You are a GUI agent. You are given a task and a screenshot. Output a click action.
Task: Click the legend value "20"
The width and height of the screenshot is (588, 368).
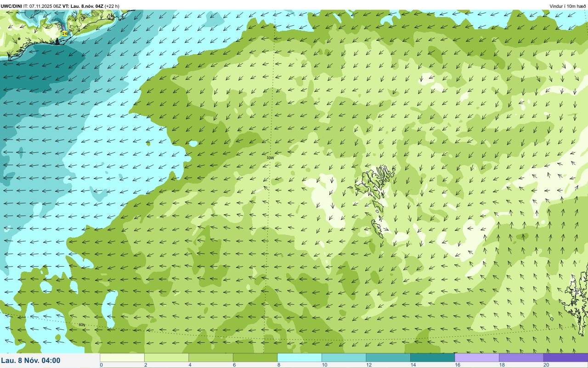[x=546, y=365]
